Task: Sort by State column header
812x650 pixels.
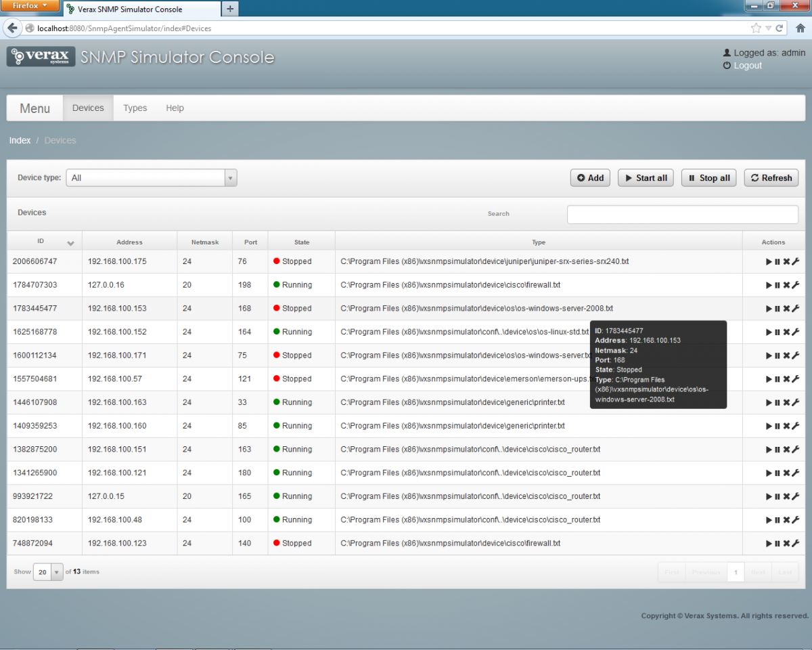Action: (x=302, y=242)
